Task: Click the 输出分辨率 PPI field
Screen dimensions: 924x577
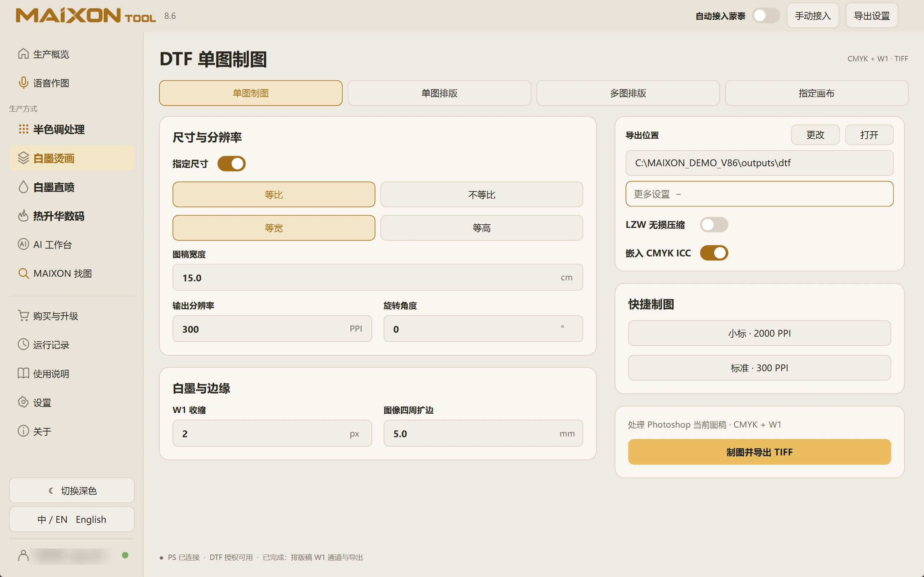Action: pos(272,329)
